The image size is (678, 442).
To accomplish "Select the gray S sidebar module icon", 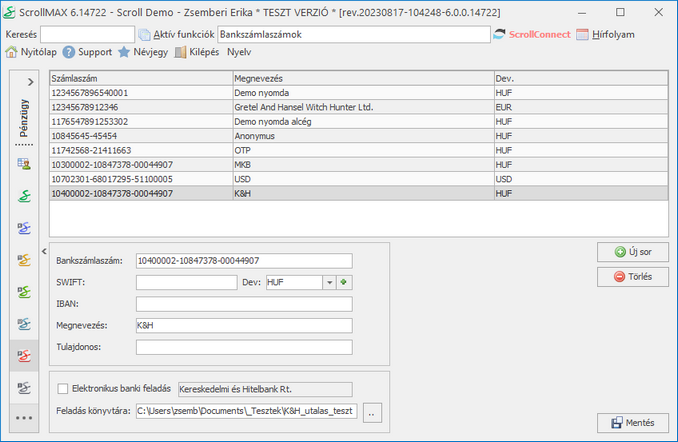I will 24,388.
